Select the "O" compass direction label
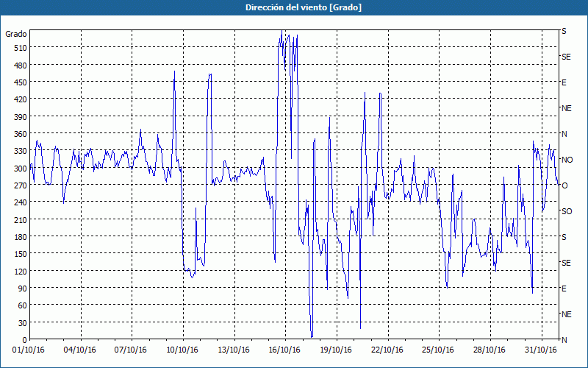Image resolution: width=588 pixels, height=368 pixels. click(x=564, y=185)
